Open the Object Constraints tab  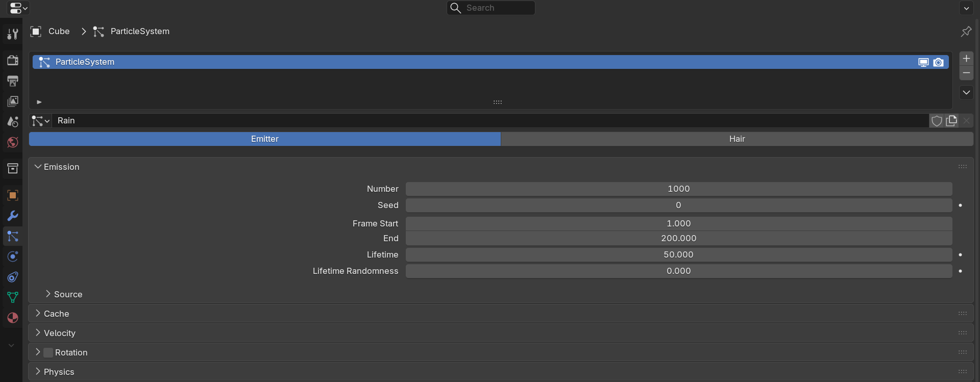pos(13,277)
